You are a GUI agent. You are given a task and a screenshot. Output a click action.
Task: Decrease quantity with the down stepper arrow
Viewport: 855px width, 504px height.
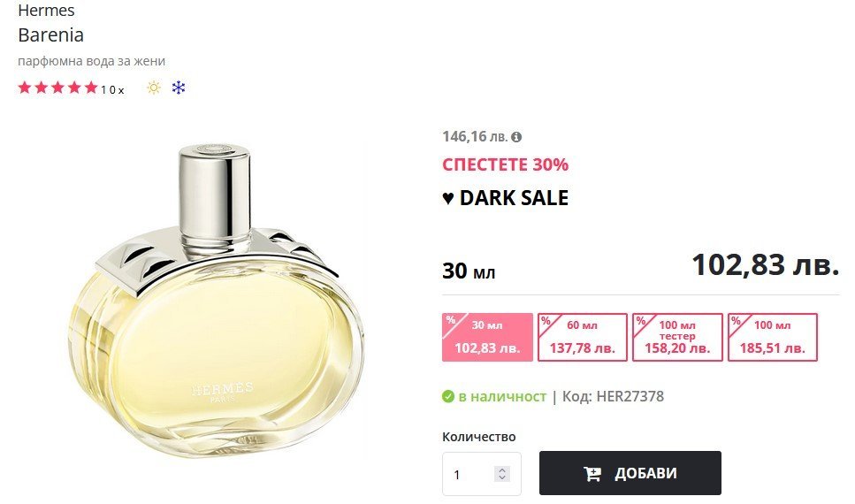tap(502, 477)
